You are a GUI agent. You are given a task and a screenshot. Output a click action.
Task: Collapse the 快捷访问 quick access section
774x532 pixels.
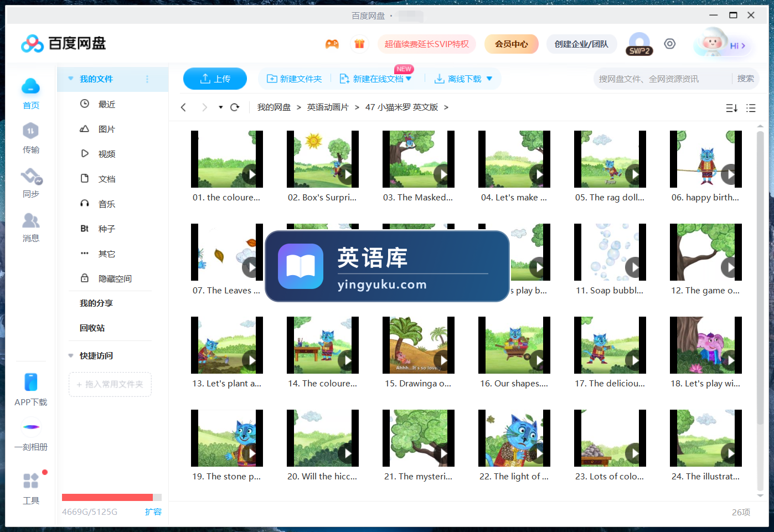point(71,355)
